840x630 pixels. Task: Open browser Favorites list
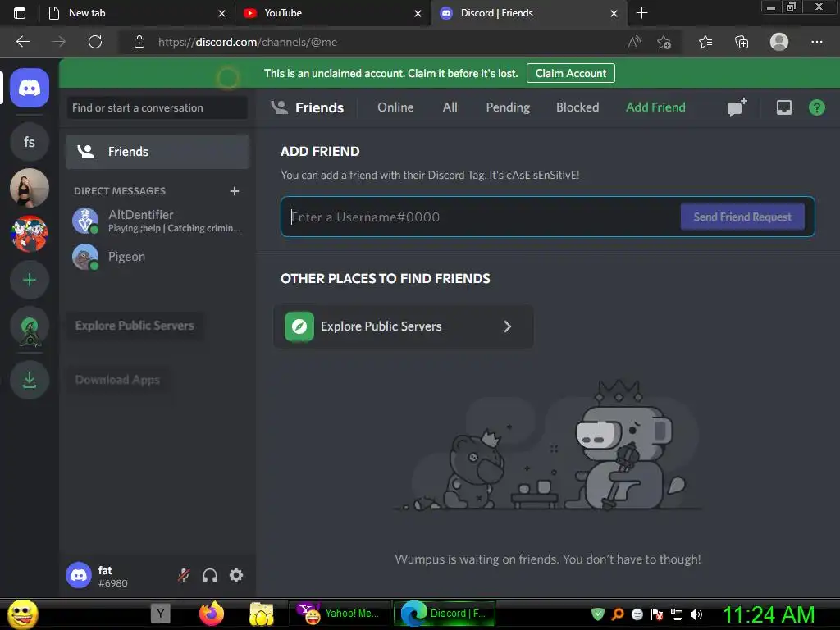tap(705, 42)
